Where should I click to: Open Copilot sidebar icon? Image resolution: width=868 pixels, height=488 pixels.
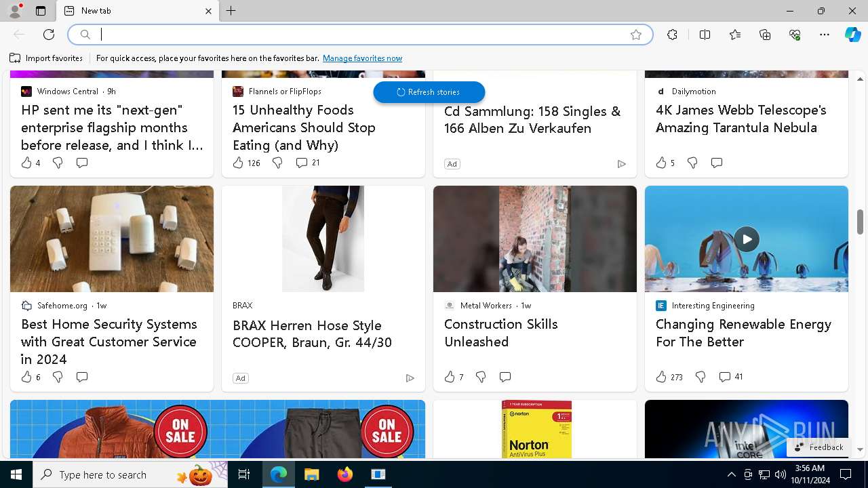point(852,35)
